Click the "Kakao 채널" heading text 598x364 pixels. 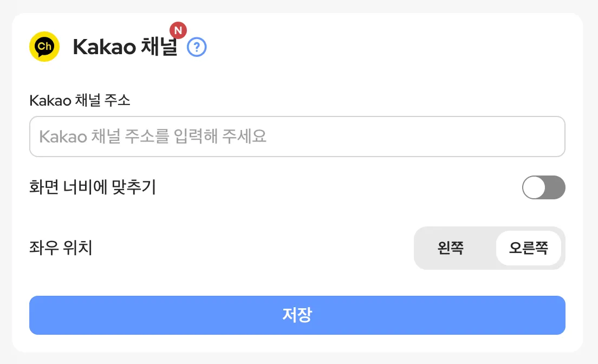click(125, 48)
